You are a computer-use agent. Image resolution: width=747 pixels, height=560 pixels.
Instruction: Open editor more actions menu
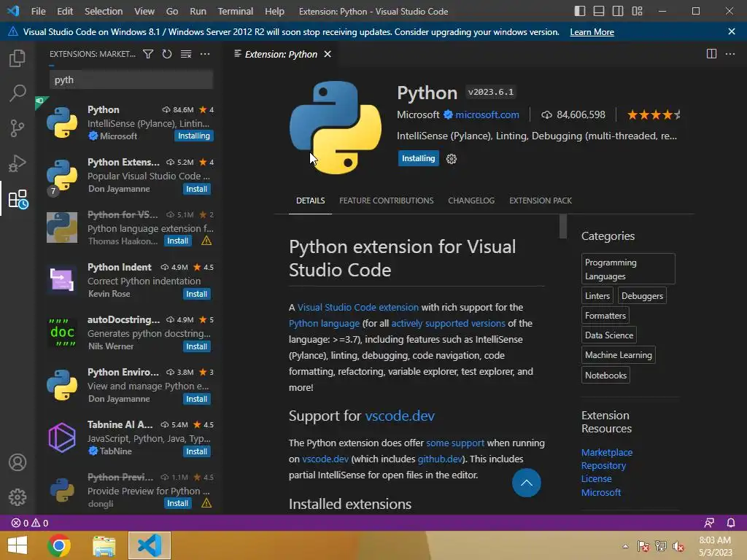(x=729, y=54)
